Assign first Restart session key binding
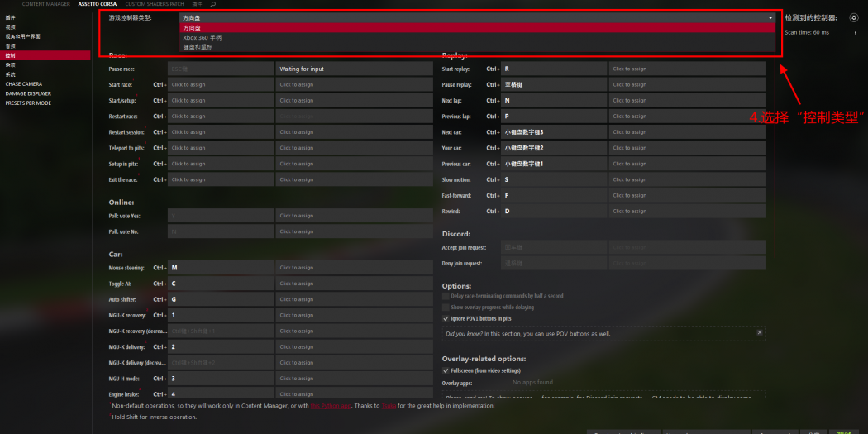Screen dimensions: 868x434 (x=221, y=131)
